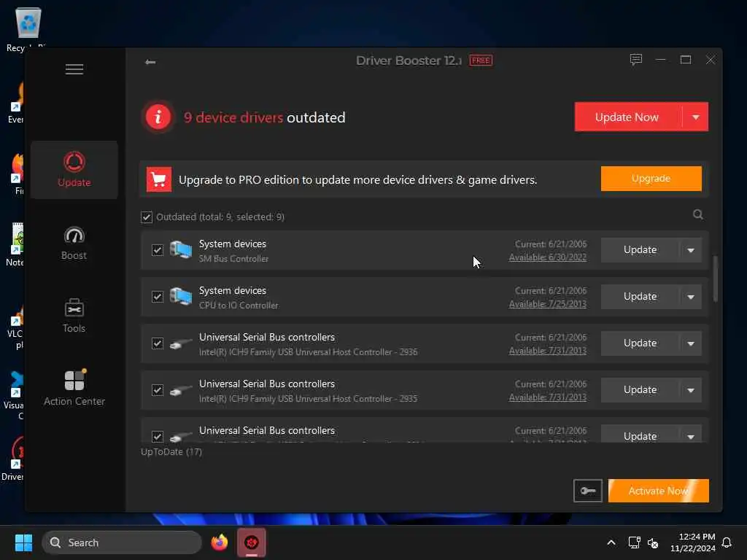The width and height of the screenshot is (747, 560).
Task: Uncheck the partially visible fifth driver checkbox
Action: pyautogui.click(x=158, y=436)
